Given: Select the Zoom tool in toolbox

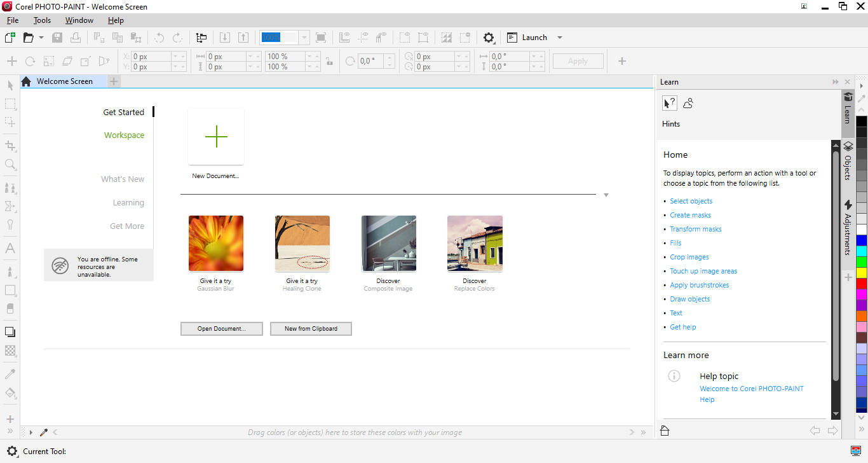Looking at the screenshot, I should click(10, 165).
